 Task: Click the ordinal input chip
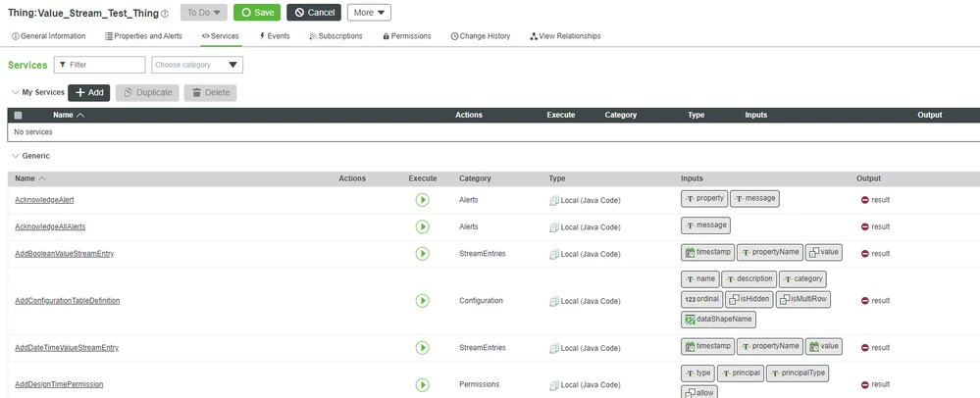pos(701,299)
